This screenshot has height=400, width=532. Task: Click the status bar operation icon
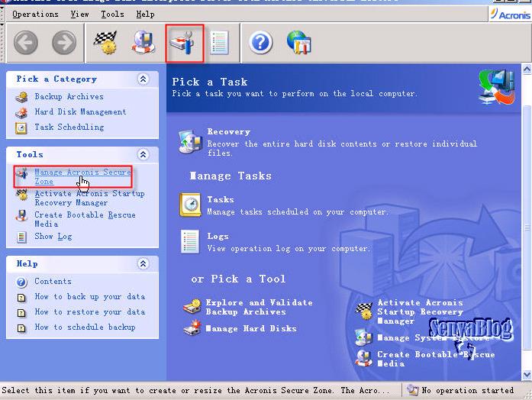[412, 390]
